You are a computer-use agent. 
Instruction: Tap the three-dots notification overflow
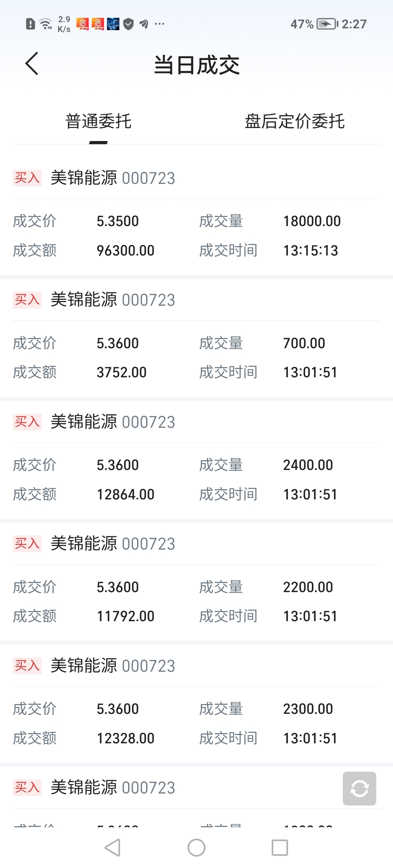point(159,24)
